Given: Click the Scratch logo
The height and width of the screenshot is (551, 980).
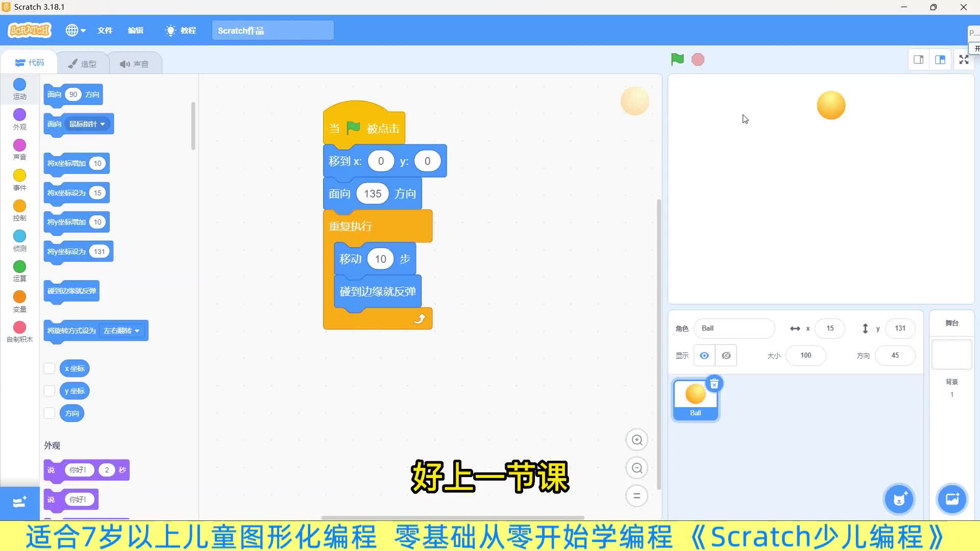Looking at the screenshot, I should click(x=30, y=31).
